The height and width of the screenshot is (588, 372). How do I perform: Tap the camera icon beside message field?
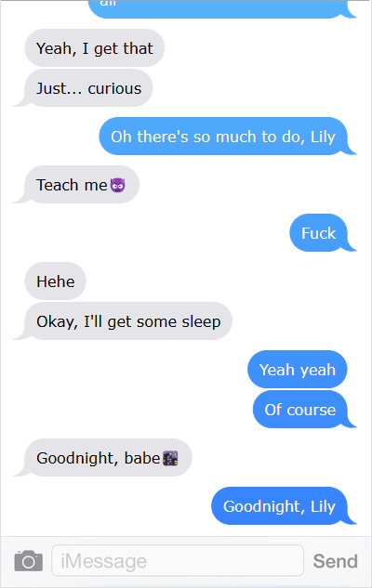(29, 561)
